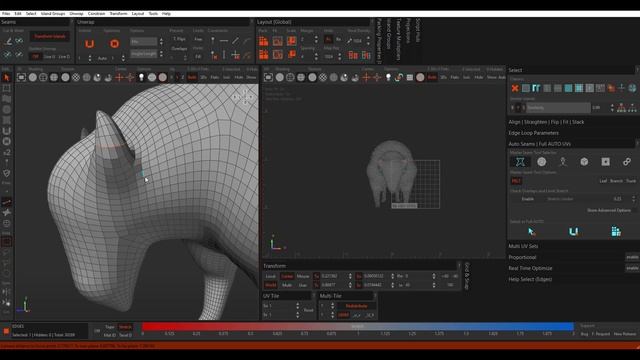Collapse Auto Seams | Full AUTO UVs section
Viewport: 640px width, 360px height.
(539, 144)
